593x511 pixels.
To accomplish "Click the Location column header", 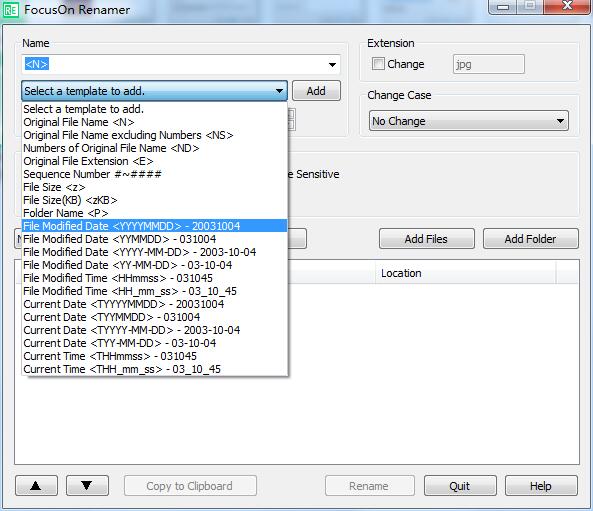I will tap(466, 273).
